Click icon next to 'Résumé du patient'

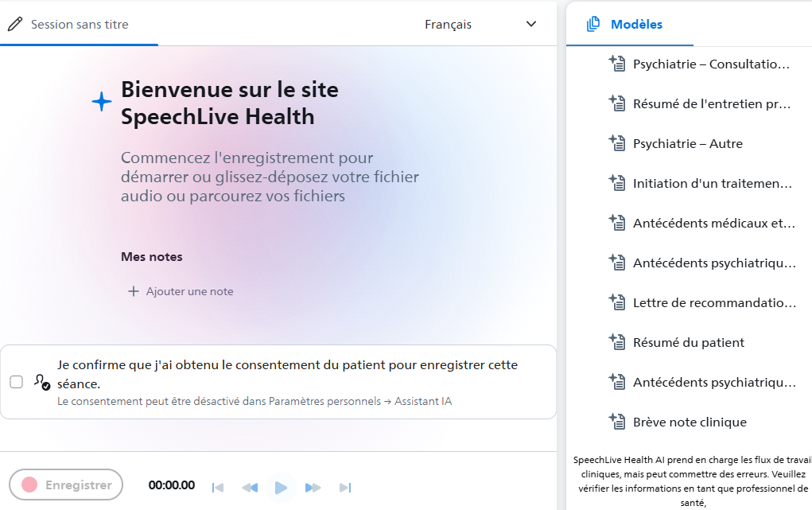(617, 341)
